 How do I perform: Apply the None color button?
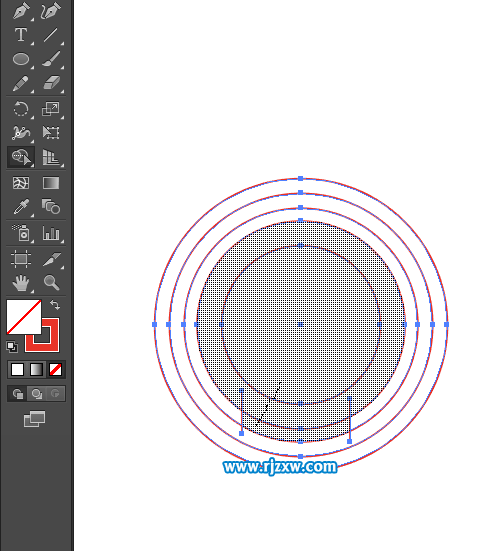pyautogui.click(x=56, y=370)
